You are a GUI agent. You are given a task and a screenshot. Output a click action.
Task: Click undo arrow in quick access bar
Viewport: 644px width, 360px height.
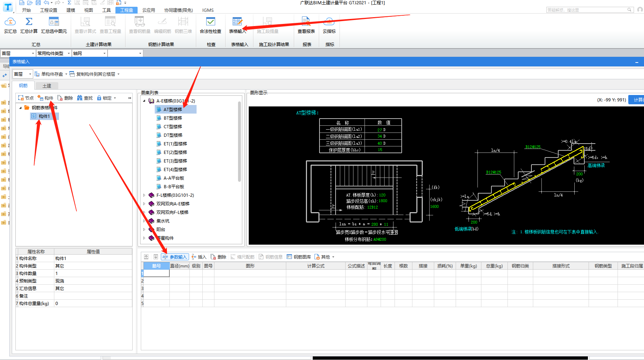point(46,2)
